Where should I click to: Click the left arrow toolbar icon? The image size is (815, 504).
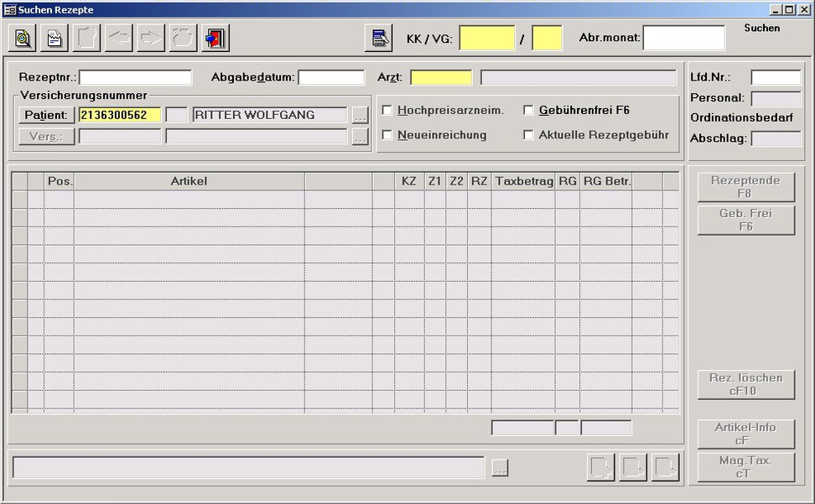[119, 39]
